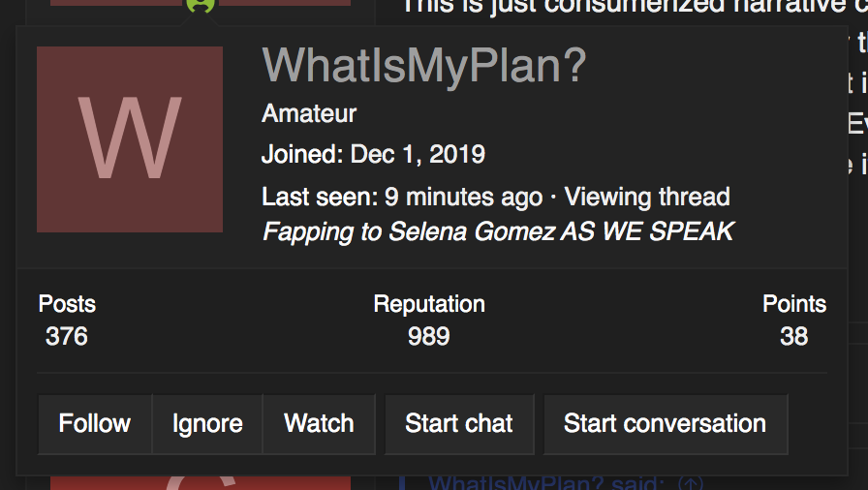Click the Points label

pyautogui.click(x=794, y=304)
